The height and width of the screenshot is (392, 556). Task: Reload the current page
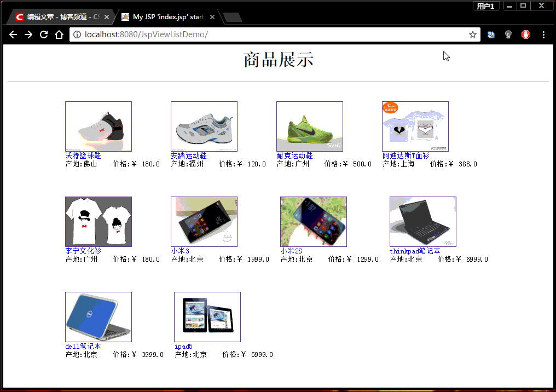[x=44, y=34]
